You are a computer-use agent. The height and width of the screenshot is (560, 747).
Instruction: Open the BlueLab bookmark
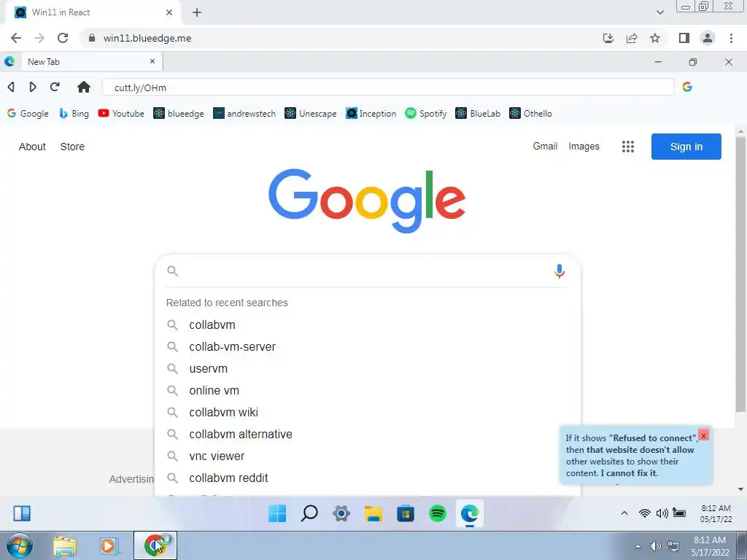tap(478, 113)
